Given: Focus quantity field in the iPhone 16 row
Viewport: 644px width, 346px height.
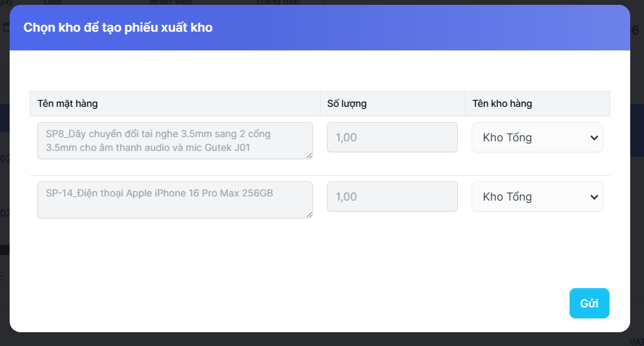Looking at the screenshot, I should [x=392, y=196].
